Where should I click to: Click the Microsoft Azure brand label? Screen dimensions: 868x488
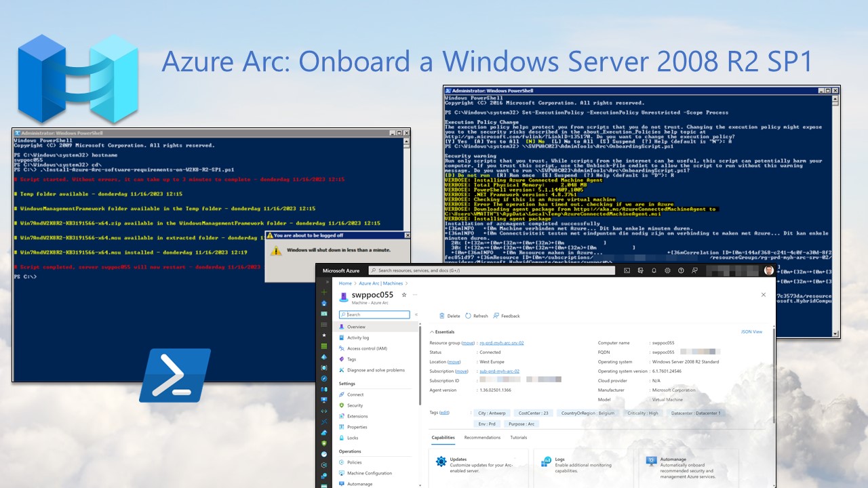341,270
